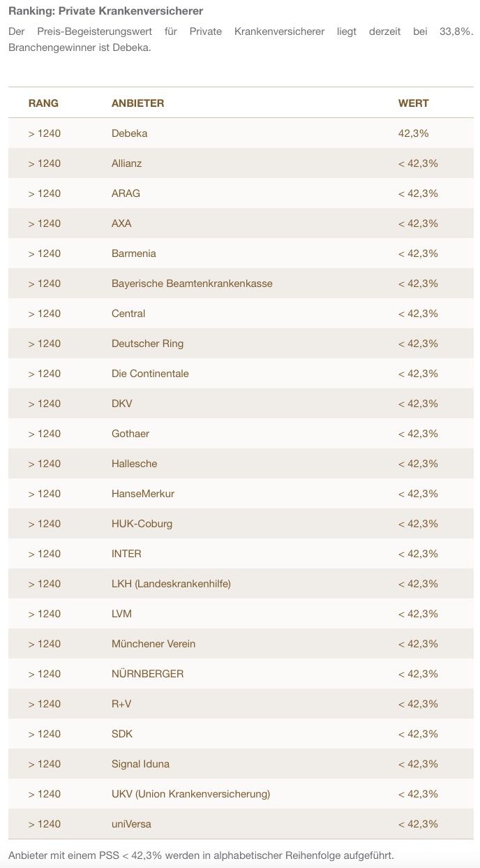Click the Münchener Verein entry

pyautogui.click(x=153, y=644)
